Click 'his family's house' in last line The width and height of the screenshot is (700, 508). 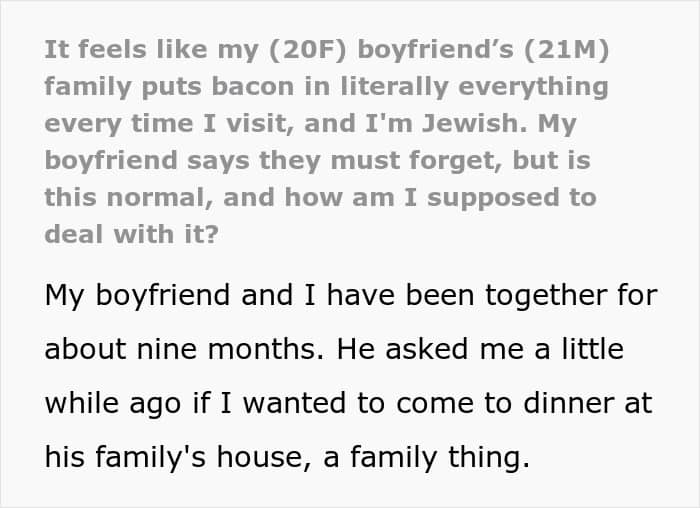pyautogui.click(x=172, y=458)
